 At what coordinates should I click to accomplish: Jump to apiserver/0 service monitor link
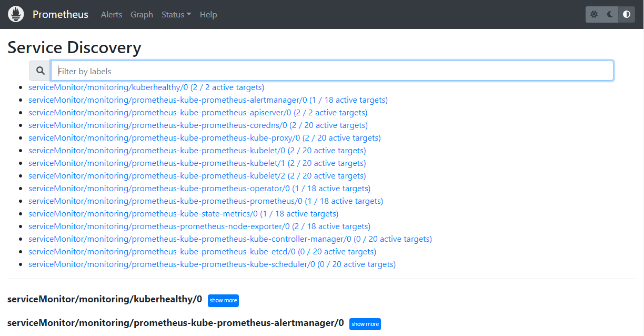coord(198,113)
